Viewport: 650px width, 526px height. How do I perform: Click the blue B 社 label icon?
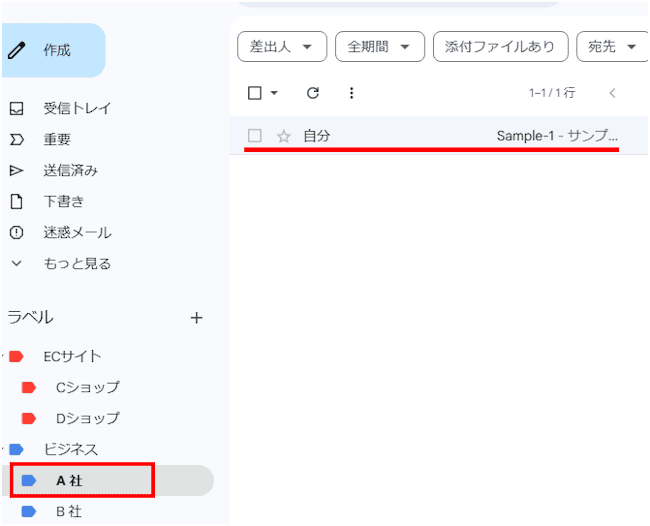29,511
